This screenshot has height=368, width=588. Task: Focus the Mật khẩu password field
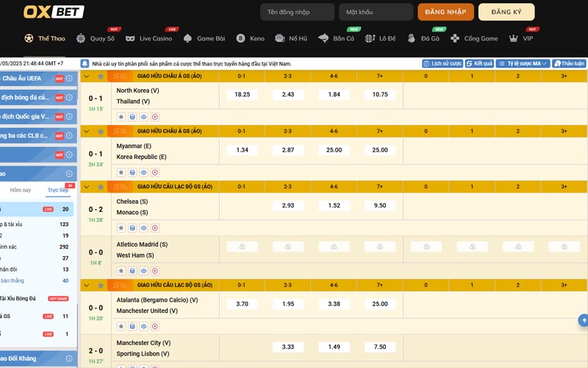pos(376,12)
